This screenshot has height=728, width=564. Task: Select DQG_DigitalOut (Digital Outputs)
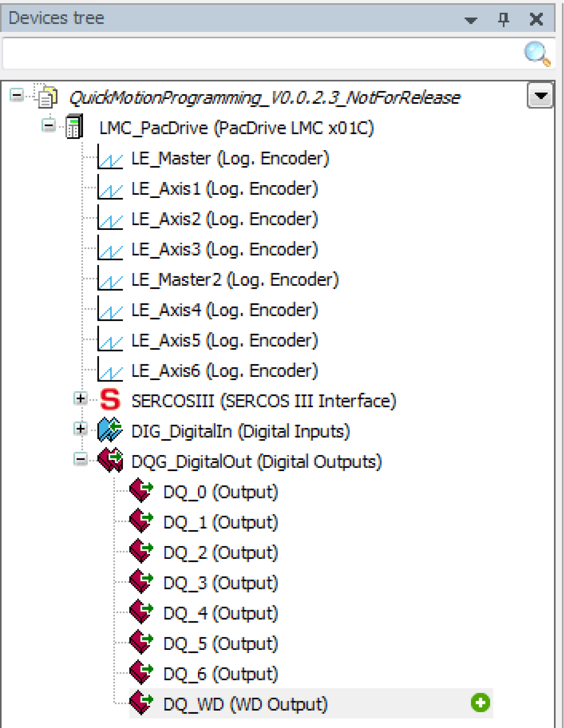click(x=256, y=462)
